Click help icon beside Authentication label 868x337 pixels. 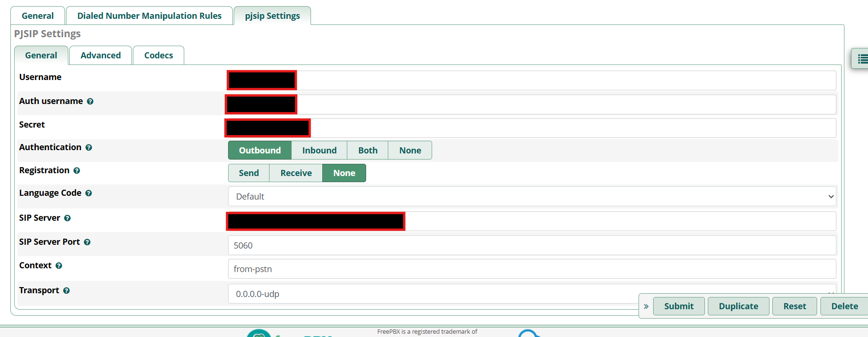(89, 148)
